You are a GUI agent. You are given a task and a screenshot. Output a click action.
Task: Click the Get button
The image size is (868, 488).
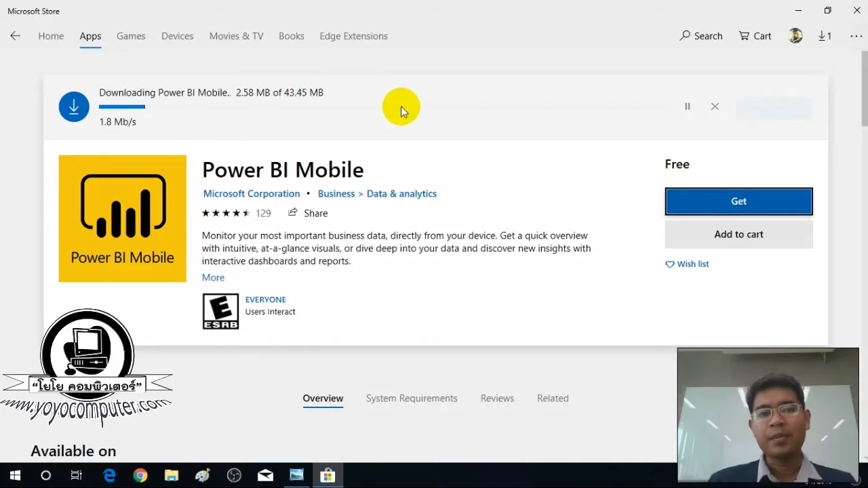(738, 201)
